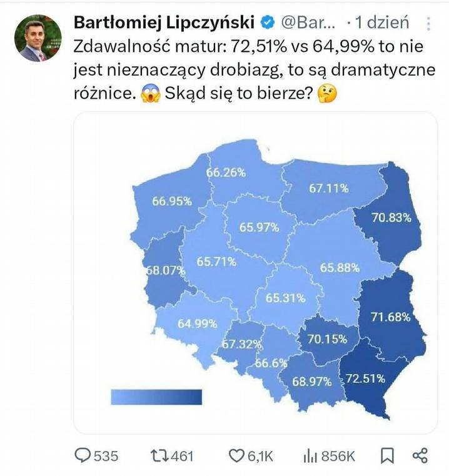Open the Bartłomiej Lipczyński display name link
449x476 pixels.
(164, 23)
